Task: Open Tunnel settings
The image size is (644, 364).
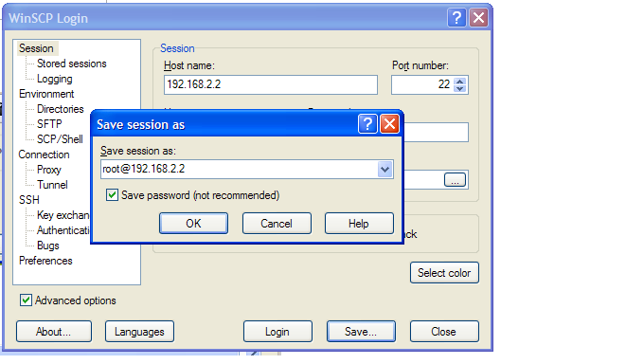Action: pyautogui.click(x=52, y=185)
